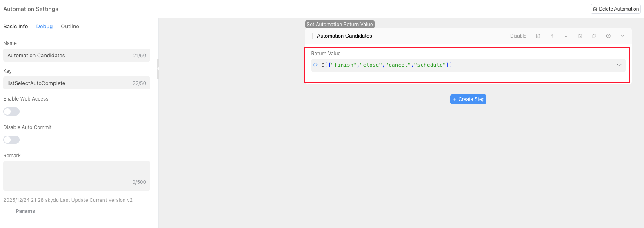This screenshot has height=228, width=644.
Task: Switch to the Debug tab
Action: [x=44, y=27]
